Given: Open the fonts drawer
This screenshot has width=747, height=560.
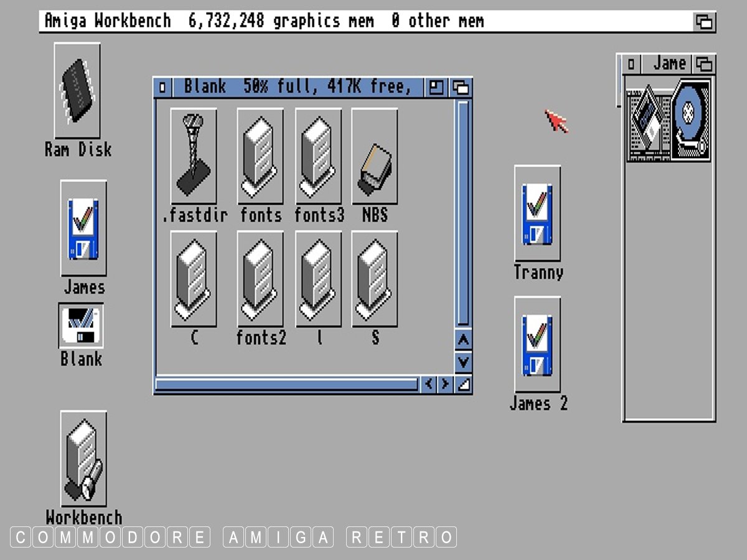Looking at the screenshot, I should [x=260, y=156].
